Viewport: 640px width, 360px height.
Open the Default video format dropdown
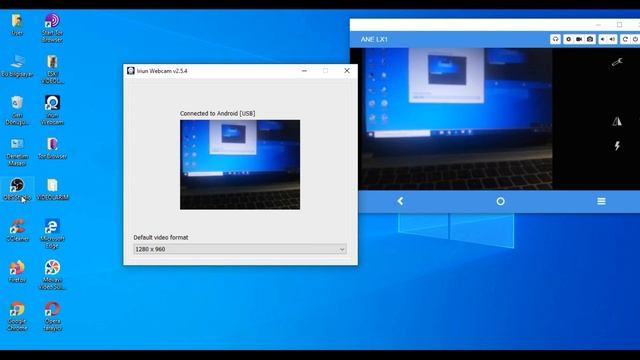pos(240,249)
